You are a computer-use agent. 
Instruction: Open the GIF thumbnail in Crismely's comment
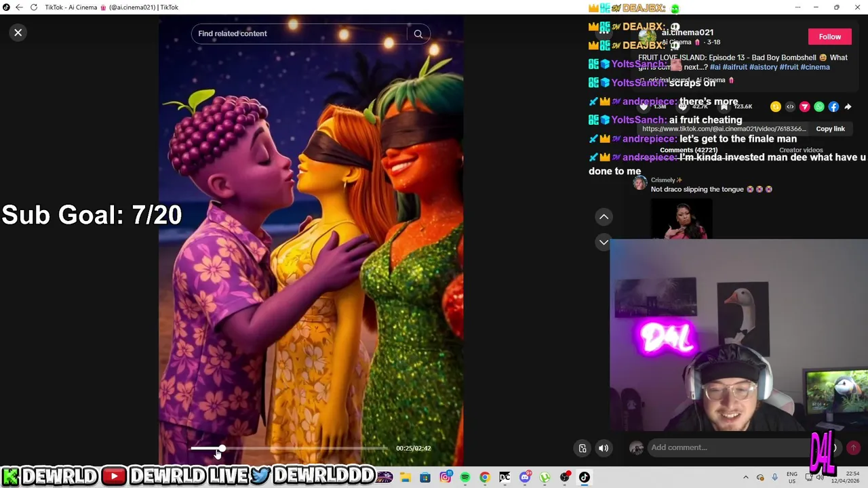[x=682, y=219]
